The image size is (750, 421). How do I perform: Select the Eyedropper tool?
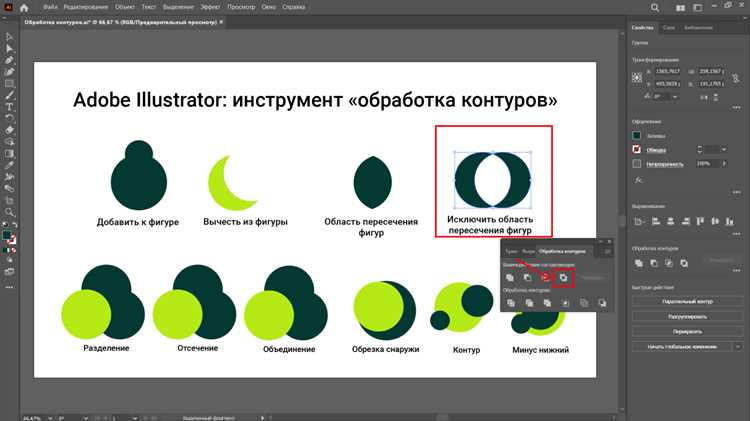coord(9,165)
